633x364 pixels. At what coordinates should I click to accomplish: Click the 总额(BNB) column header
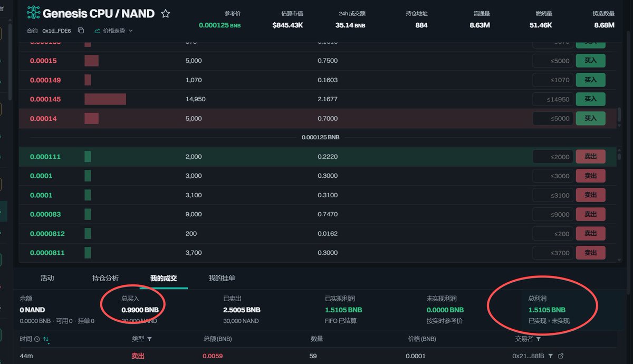pos(217,339)
